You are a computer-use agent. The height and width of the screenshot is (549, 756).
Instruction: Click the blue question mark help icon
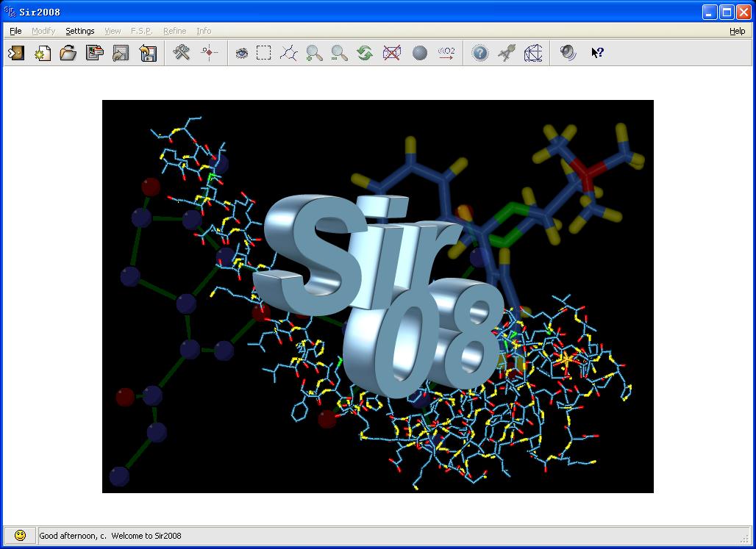(479, 53)
